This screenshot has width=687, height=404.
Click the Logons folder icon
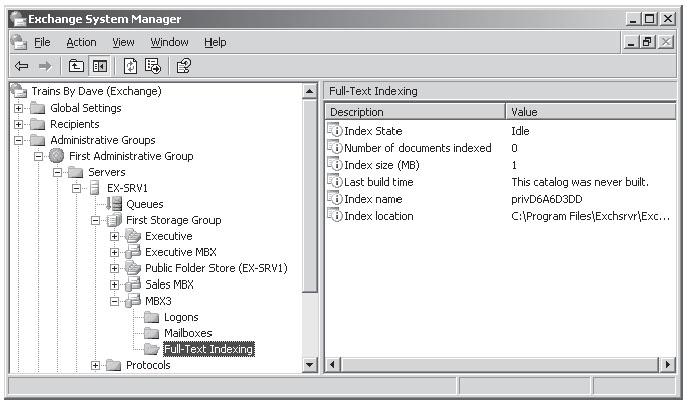(151, 317)
